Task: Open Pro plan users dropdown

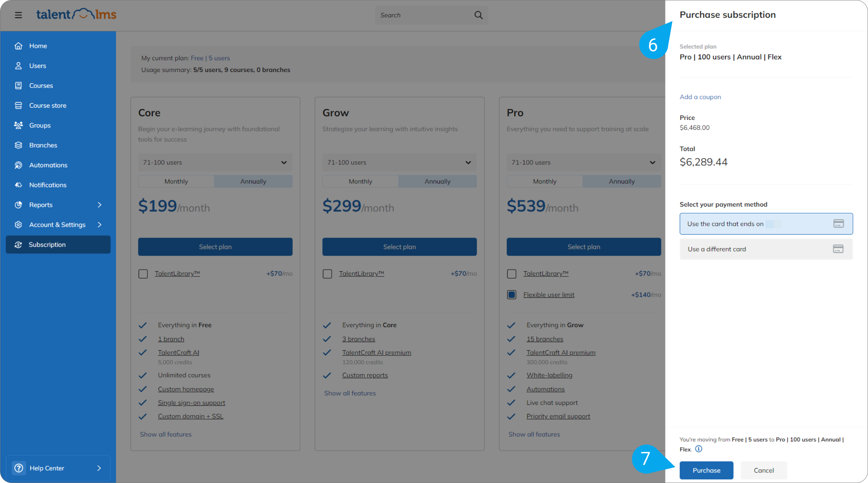Action: 584,163
